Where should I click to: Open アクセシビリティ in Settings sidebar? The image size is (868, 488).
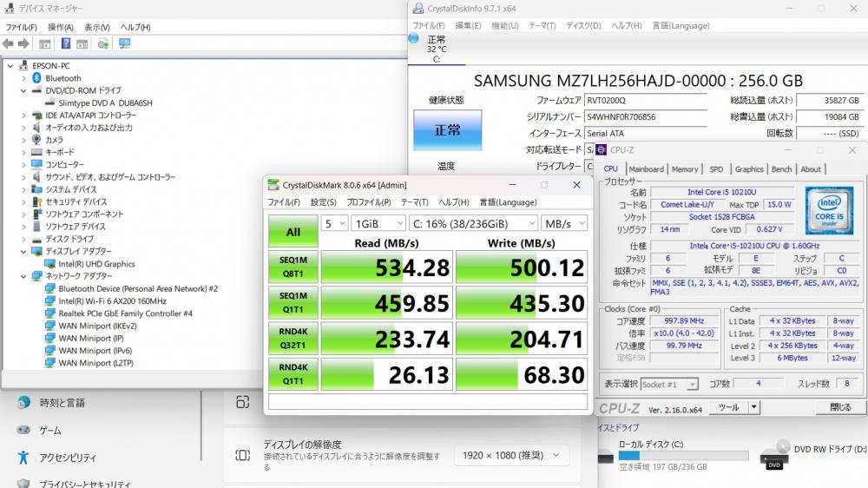click(x=68, y=458)
